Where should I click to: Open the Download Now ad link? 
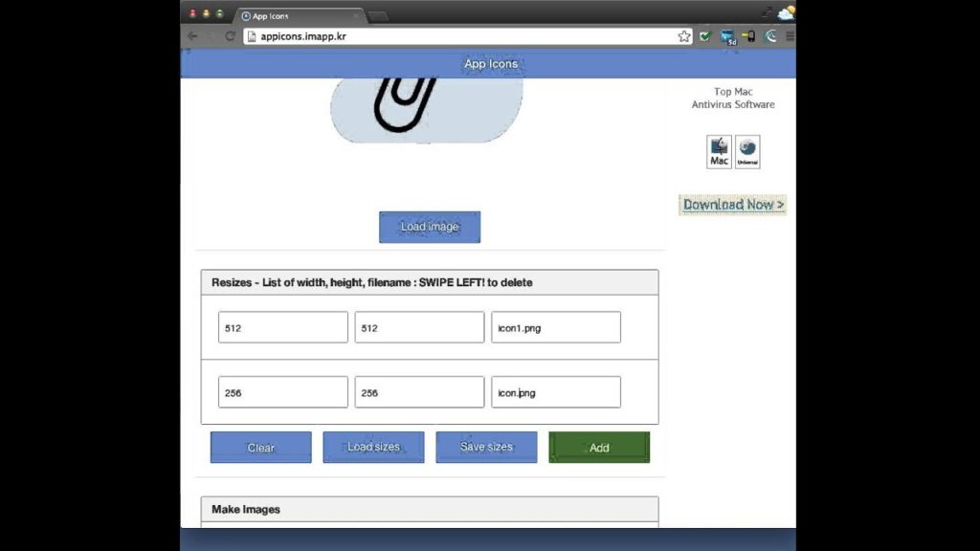click(732, 205)
